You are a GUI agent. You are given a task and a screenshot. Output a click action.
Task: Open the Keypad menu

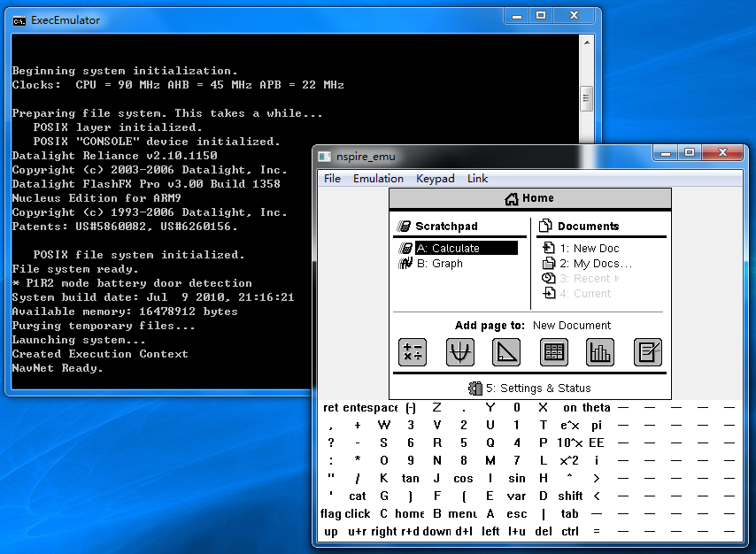[x=435, y=179]
